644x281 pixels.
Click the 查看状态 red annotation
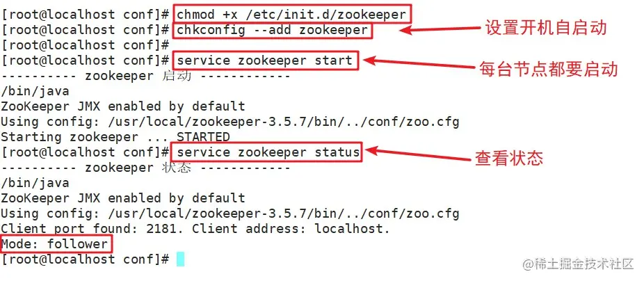[x=509, y=158]
